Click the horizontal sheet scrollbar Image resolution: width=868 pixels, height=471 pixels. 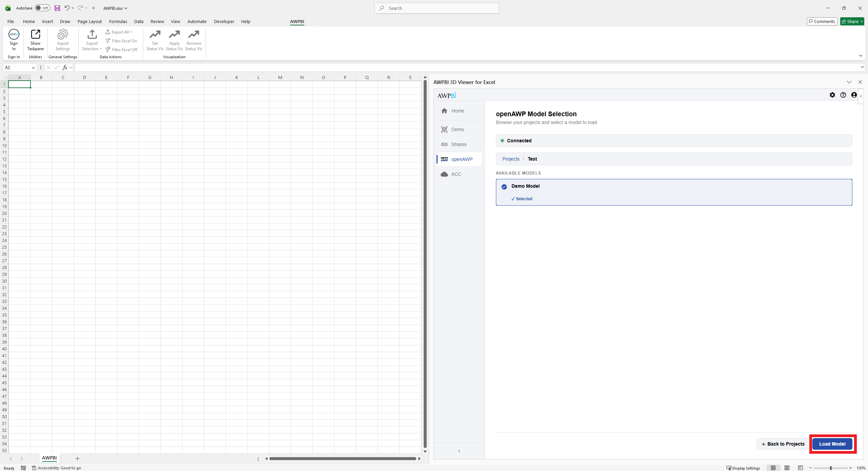tap(343, 458)
